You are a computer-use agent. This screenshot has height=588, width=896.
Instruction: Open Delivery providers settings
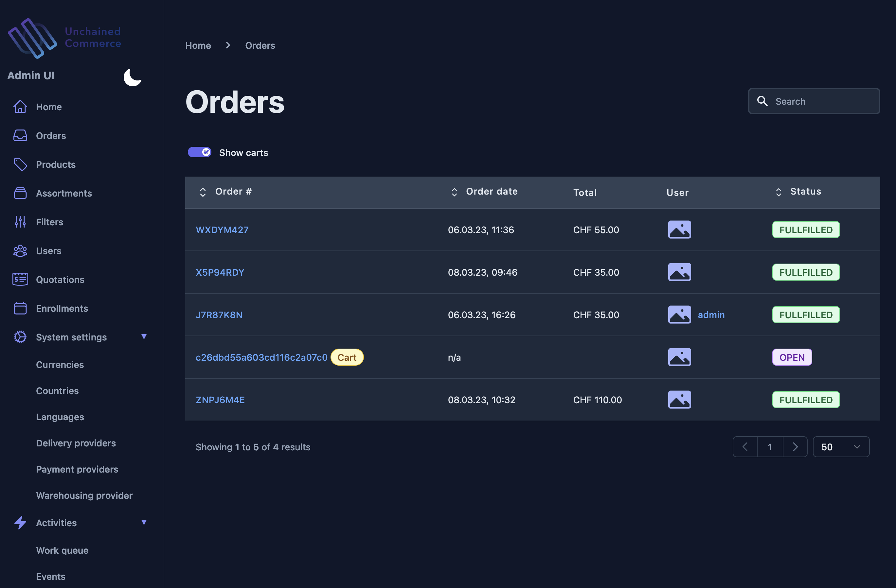click(76, 443)
